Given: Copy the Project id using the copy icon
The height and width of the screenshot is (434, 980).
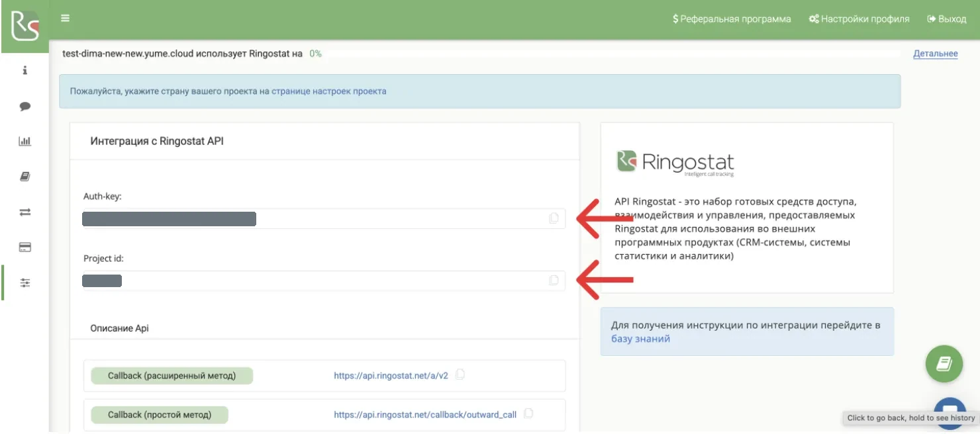Looking at the screenshot, I should point(554,281).
